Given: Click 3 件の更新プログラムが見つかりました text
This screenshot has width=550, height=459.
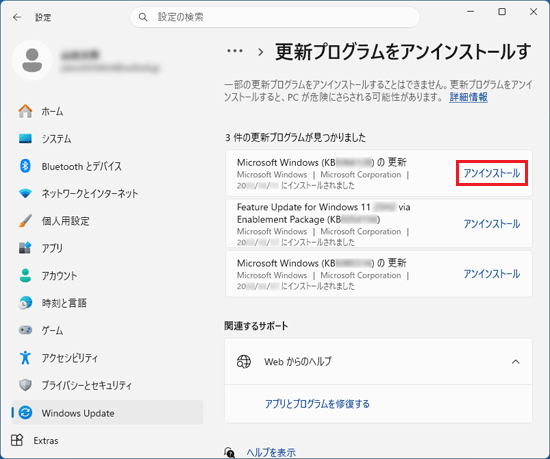Looking at the screenshot, I should click(295, 137).
